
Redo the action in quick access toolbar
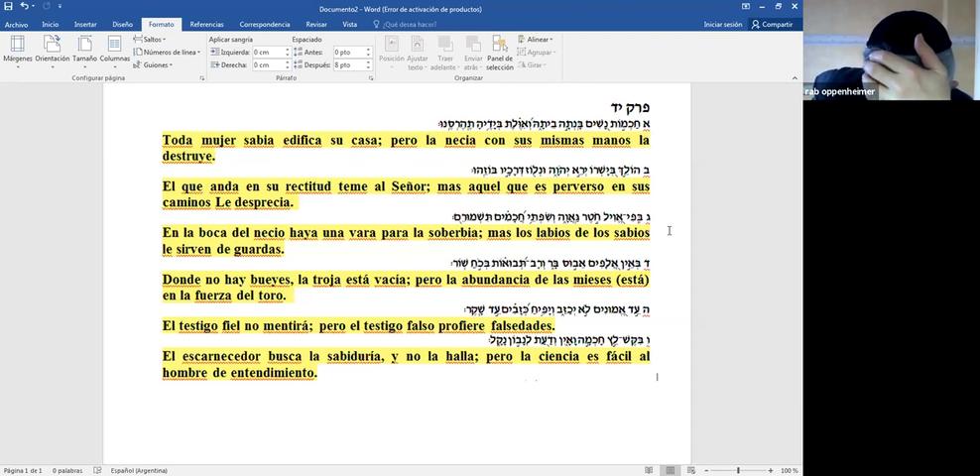point(47,6)
